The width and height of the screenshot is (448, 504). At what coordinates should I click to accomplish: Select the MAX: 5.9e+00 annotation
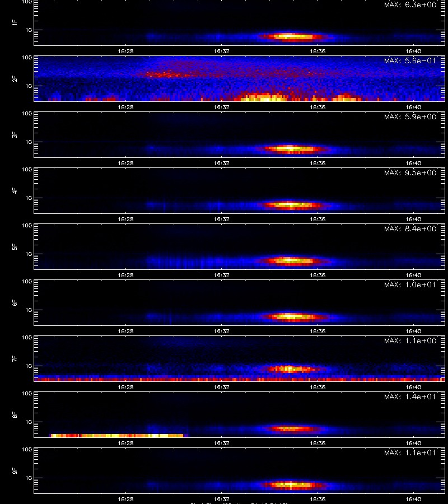click(410, 116)
